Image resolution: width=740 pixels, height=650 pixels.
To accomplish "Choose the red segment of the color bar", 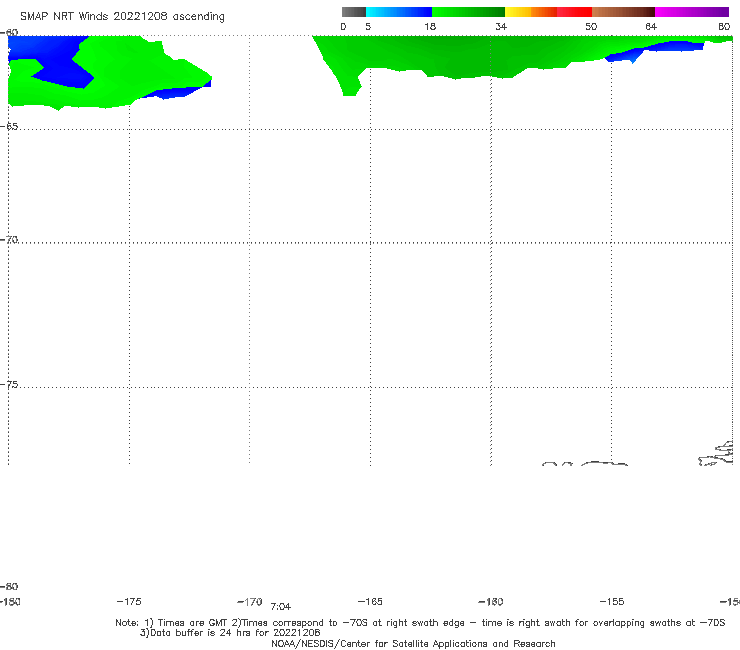I will click(x=574, y=12).
